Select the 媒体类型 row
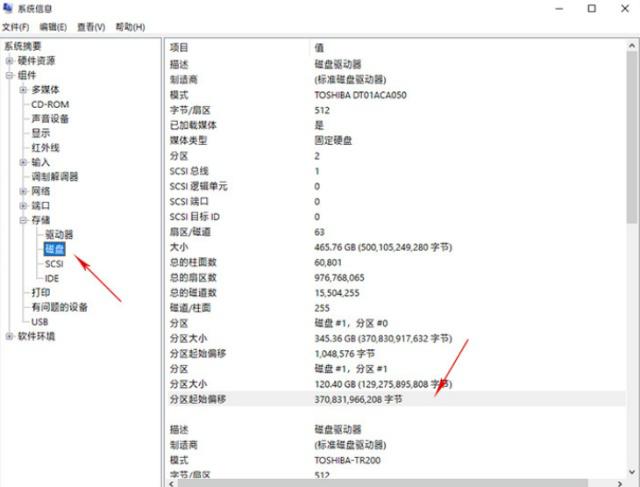The height and width of the screenshot is (487, 640). coord(396,141)
